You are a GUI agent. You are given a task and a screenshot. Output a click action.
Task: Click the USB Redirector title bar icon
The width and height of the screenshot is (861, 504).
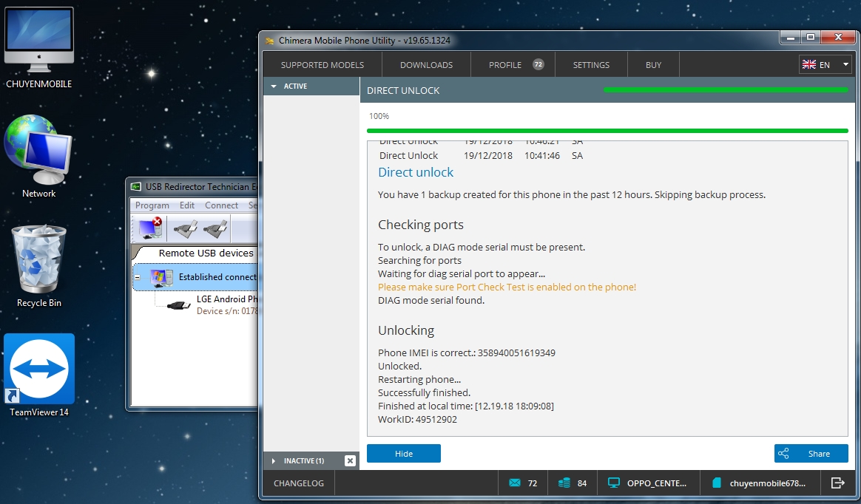point(135,186)
